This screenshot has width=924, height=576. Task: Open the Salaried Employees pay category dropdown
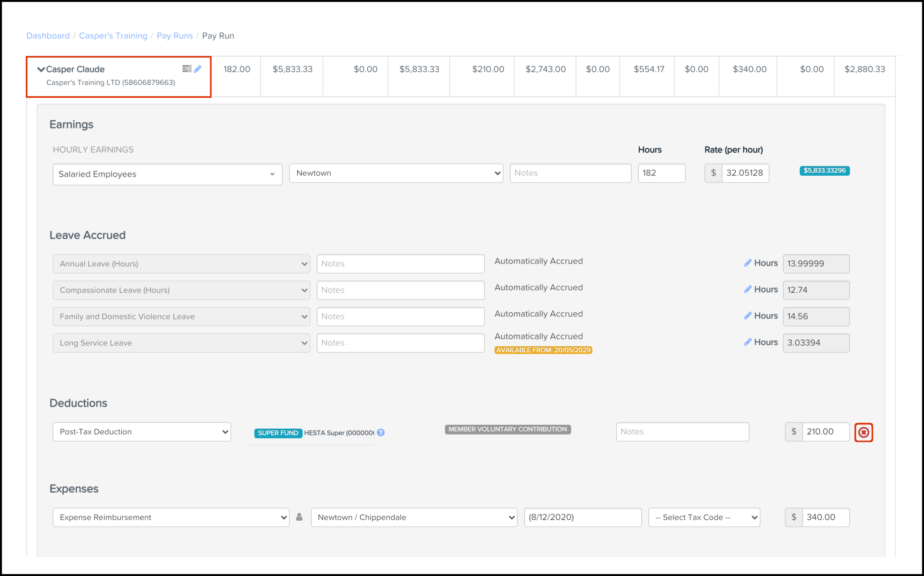pyautogui.click(x=167, y=174)
